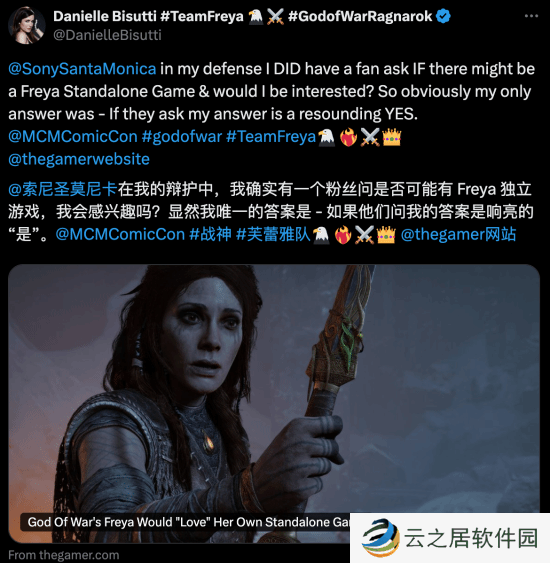The width and height of the screenshot is (550, 563).
Task: Open the translated #战神 hashtag
Action: click(210, 234)
